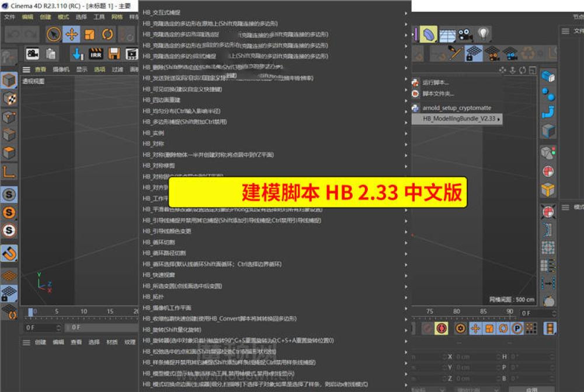Screen dimensions: 584x392
Task: Add a camera object icon
Action: click(465, 34)
